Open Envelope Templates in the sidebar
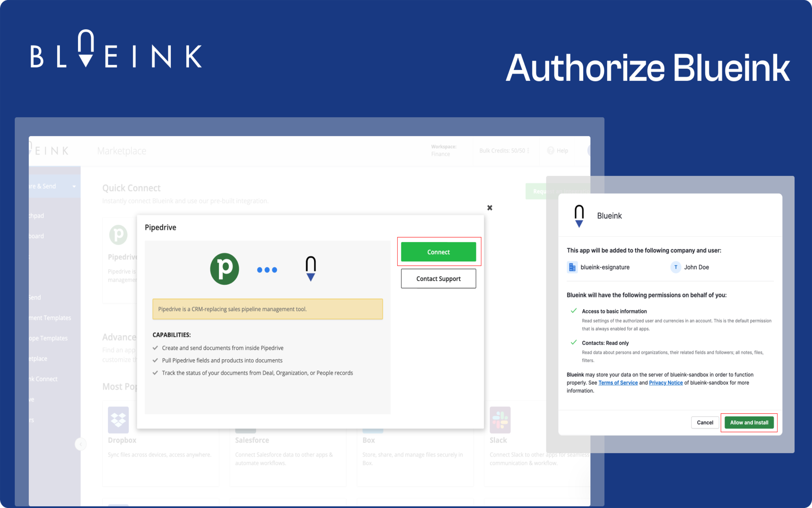 click(x=48, y=338)
